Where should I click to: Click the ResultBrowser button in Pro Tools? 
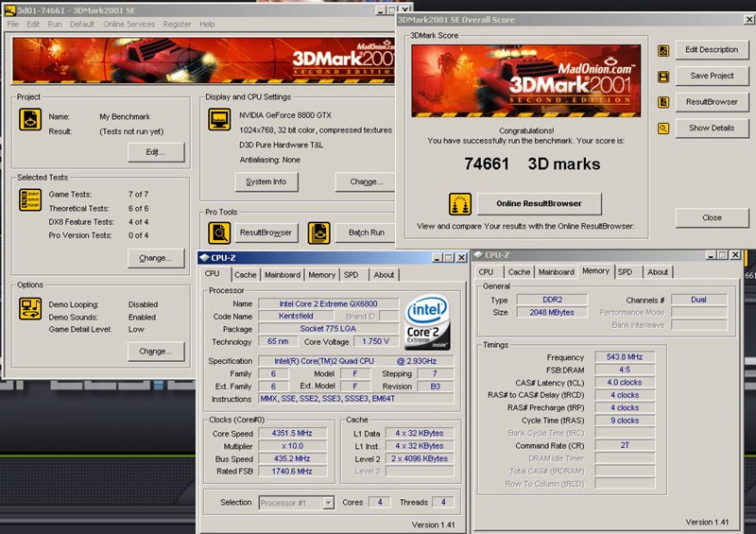pyautogui.click(x=266, y=233)
